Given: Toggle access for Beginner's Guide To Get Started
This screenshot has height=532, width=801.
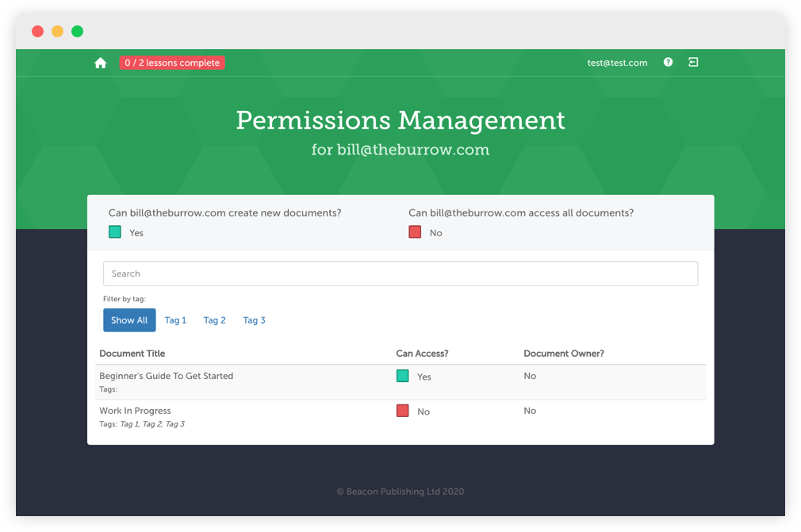Looking at the screenshot, I should point(403,376).
